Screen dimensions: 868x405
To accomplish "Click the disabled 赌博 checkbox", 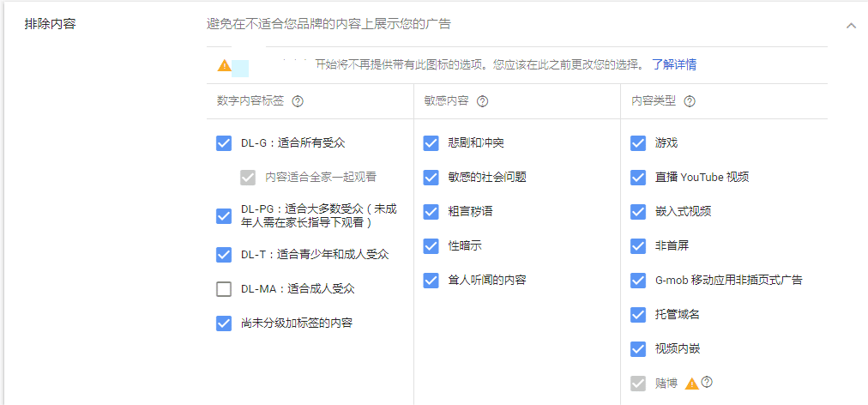I will [x=638, y=384].
